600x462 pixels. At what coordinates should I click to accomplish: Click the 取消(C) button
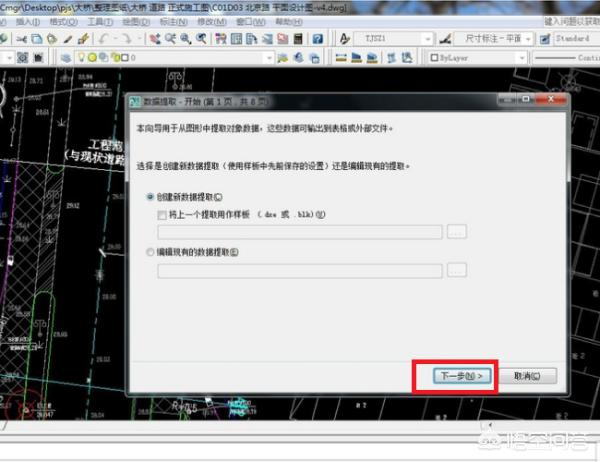[526, 376]
